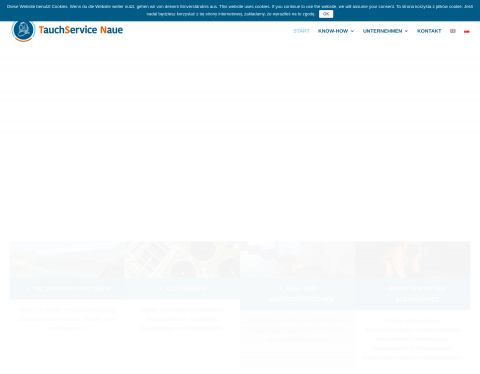Open the Talsperren und Seen photo
480x374 pixels.
(67, 260)
